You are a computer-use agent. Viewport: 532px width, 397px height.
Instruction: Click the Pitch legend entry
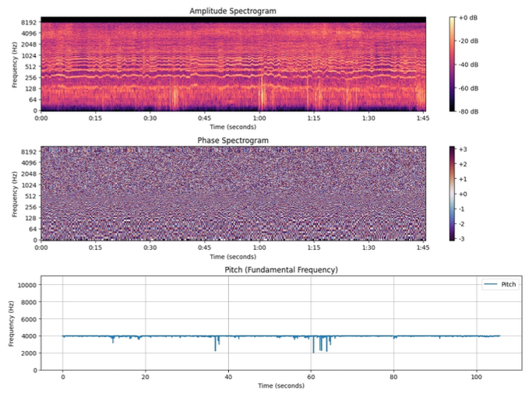click(495, 285)
